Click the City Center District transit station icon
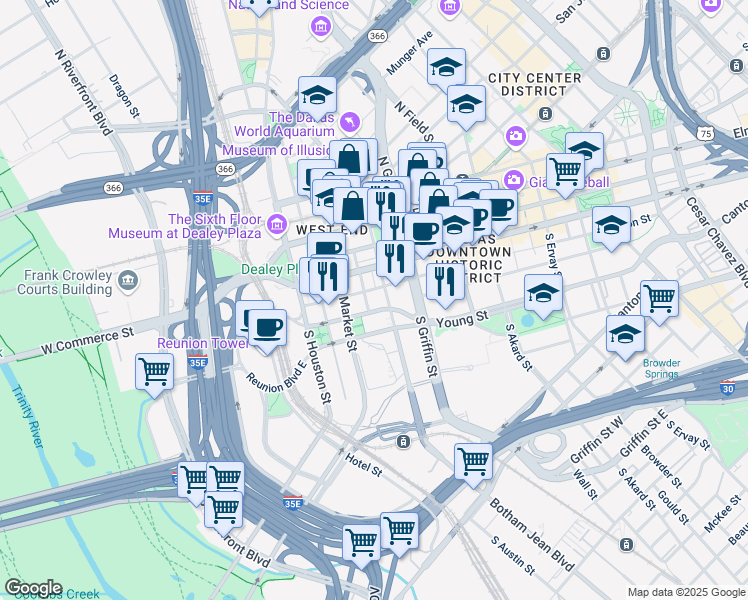The height and width of the screenshot is (600, 748). click(x=545, y=114)
